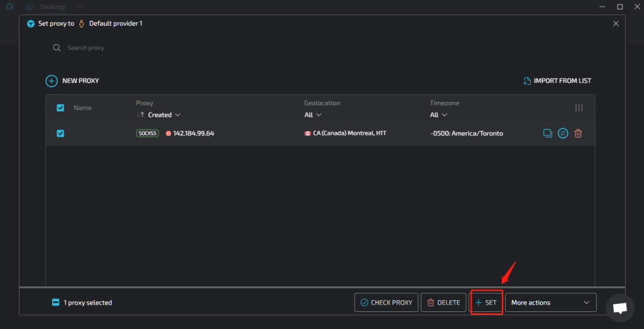Click the Import From List icon
644x329 pixels.
coord(527,81)
